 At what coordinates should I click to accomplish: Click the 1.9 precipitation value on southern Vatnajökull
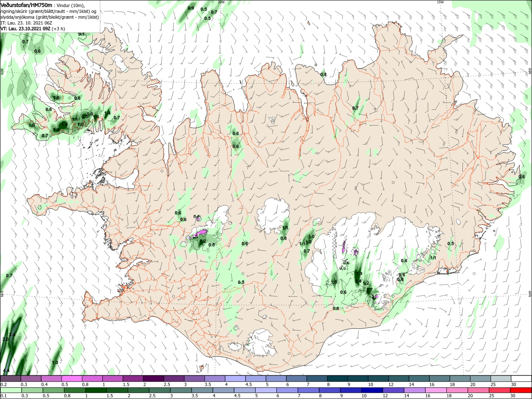359,273
